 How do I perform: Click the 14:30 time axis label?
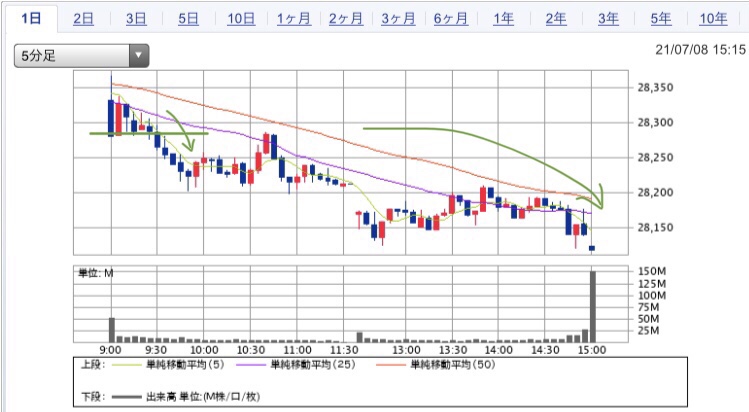click(546, 350)
